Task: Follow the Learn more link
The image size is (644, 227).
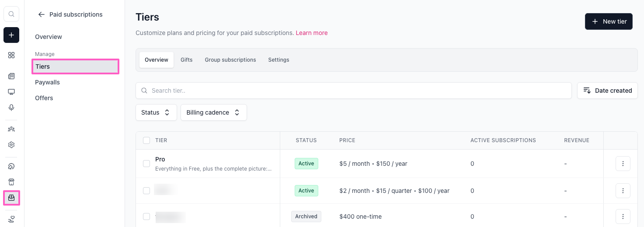Action: 312,33
